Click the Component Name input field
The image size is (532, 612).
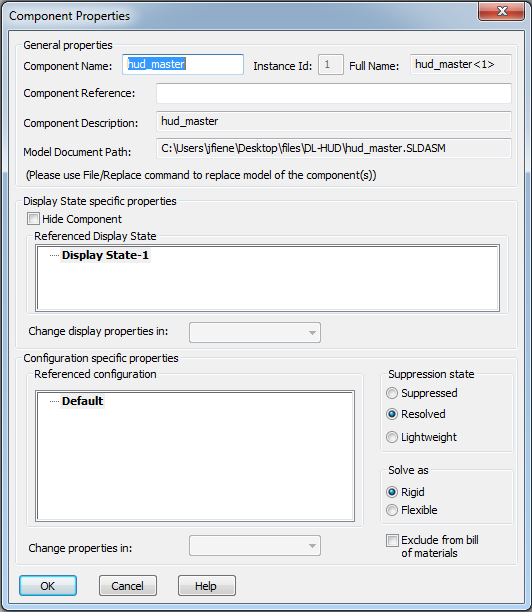[x=183, y=64]
